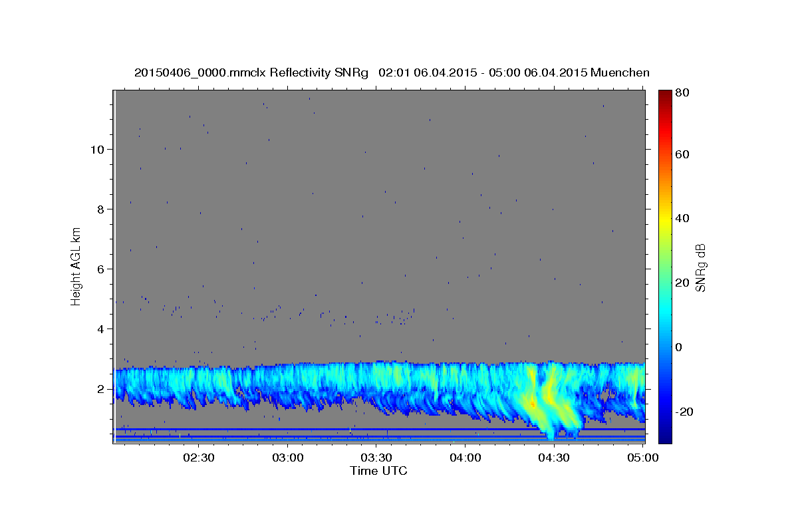Click the dark blue bottom of the colorbar
This screenshot has height=532, width=798.
(x=665, y=437)
